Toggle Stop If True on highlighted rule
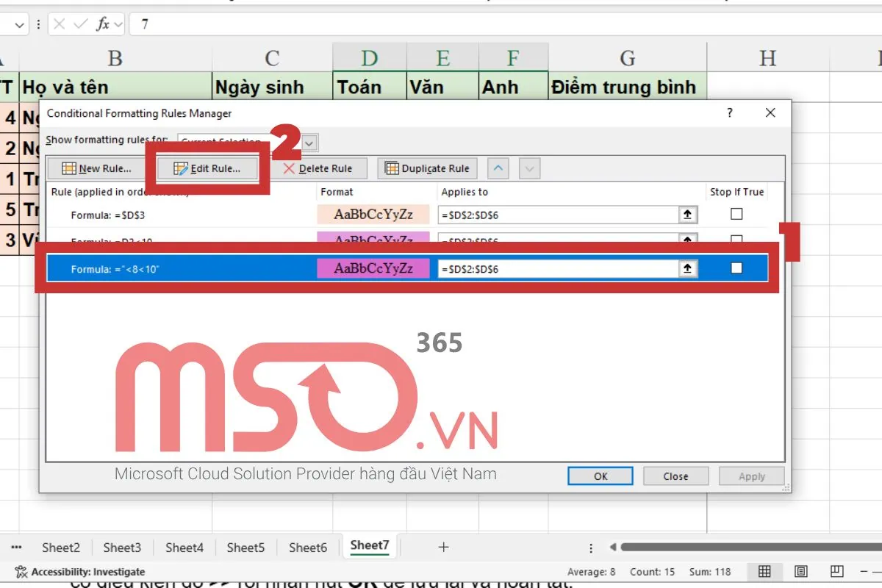 pos(736,268)
